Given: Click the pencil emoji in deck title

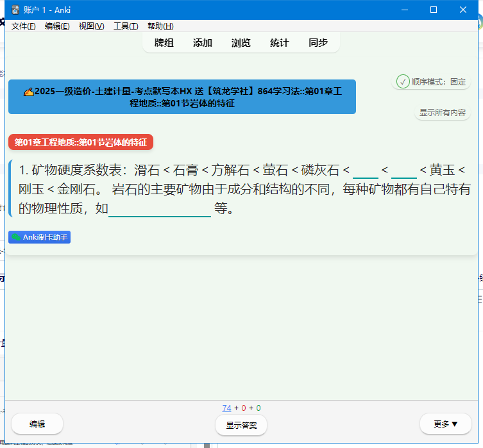Looking at the screenshot, I should (x=29, y=92).
